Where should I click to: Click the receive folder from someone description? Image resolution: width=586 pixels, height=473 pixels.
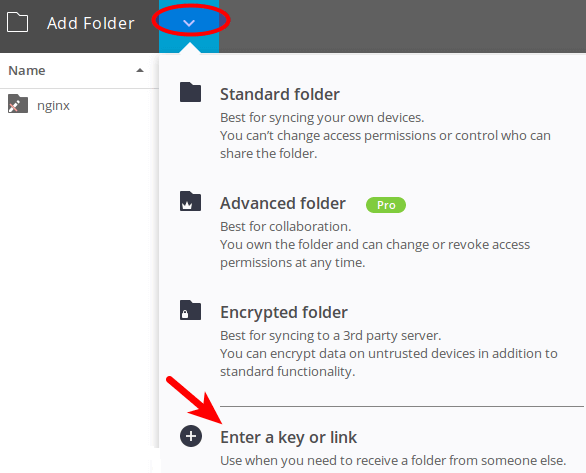tap(393, 460)
